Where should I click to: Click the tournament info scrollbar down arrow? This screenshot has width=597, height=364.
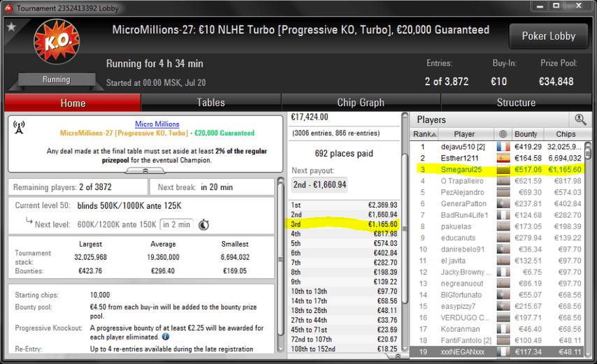point(280,349)
